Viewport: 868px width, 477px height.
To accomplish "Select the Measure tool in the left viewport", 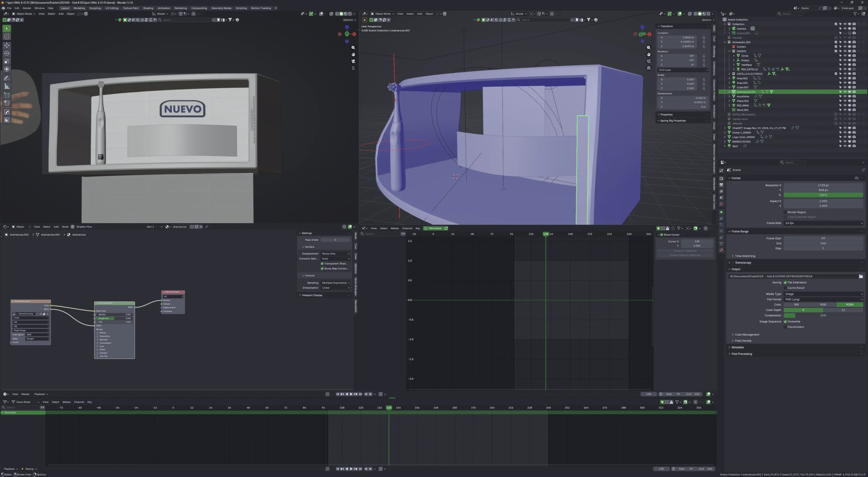I will (x=7, y=86).
